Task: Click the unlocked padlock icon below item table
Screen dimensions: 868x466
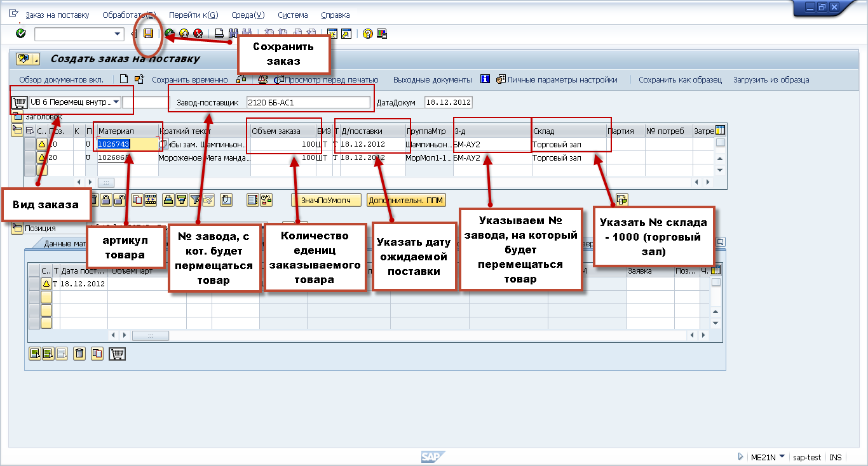Action: coord(119,200)
